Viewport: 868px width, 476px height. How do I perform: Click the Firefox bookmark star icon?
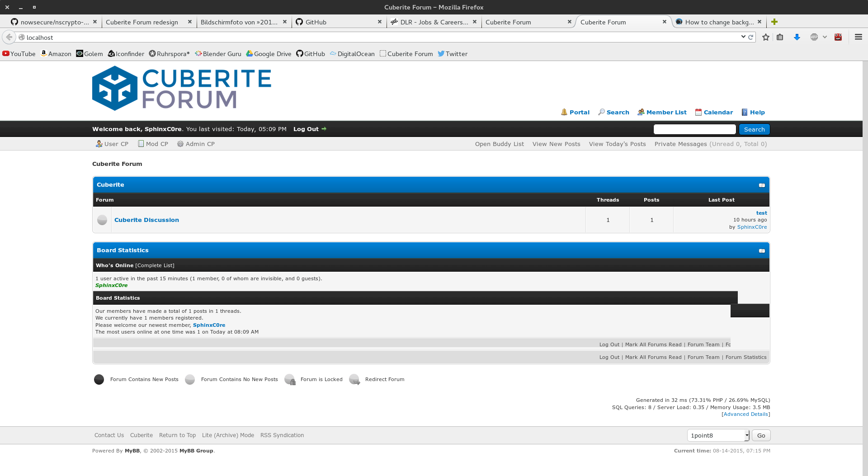[x=765, y=37]
